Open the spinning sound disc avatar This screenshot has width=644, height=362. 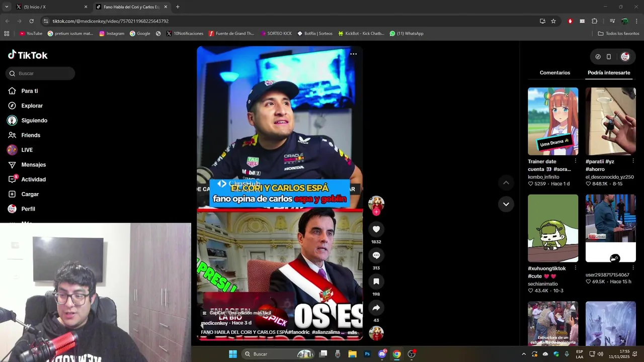pyautogui.click(x=376, y=333)
